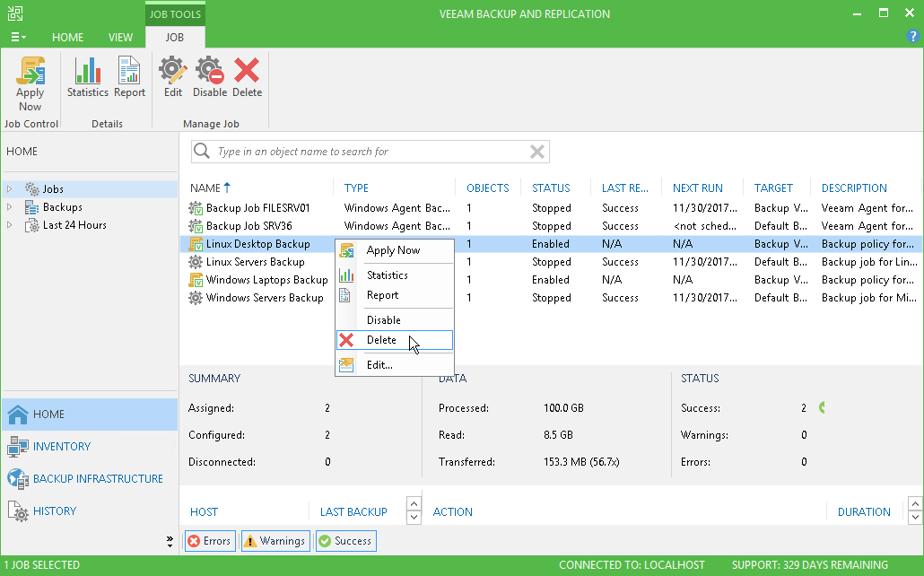
Task: Open the main hamburger menu
Action: [18, 37]
